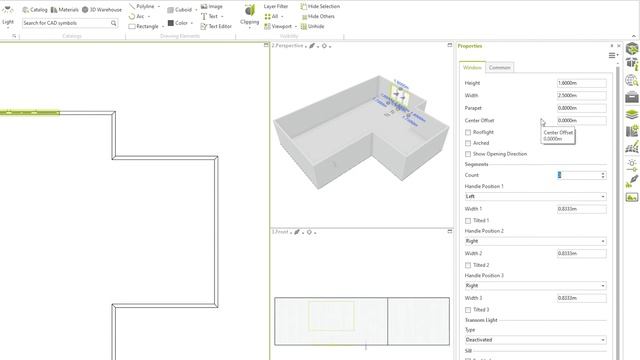Enable the Rooflight checkbox
The width and height of the screenshot is (640, 360).
[x=468, y=132]
